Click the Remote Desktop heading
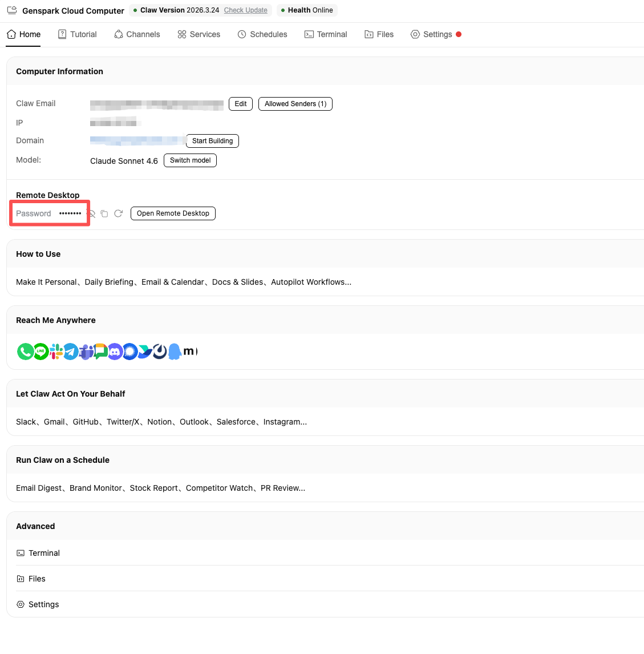 47,195
